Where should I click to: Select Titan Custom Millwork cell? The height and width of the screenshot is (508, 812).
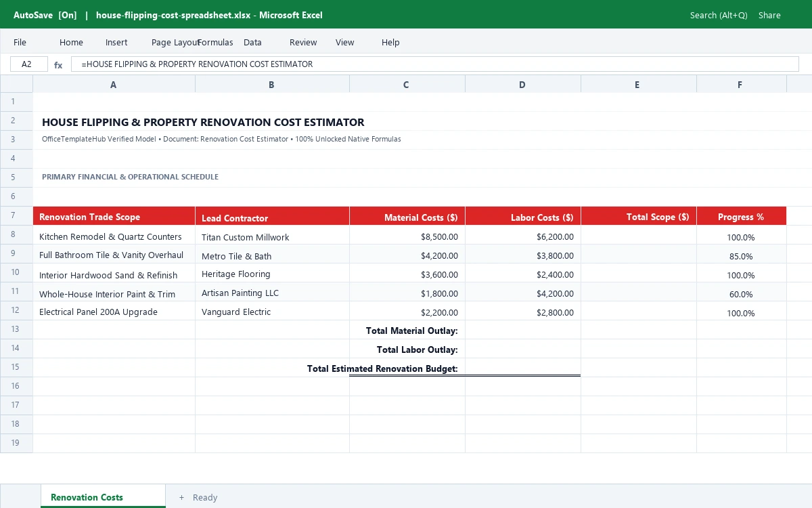click(272, 235)
